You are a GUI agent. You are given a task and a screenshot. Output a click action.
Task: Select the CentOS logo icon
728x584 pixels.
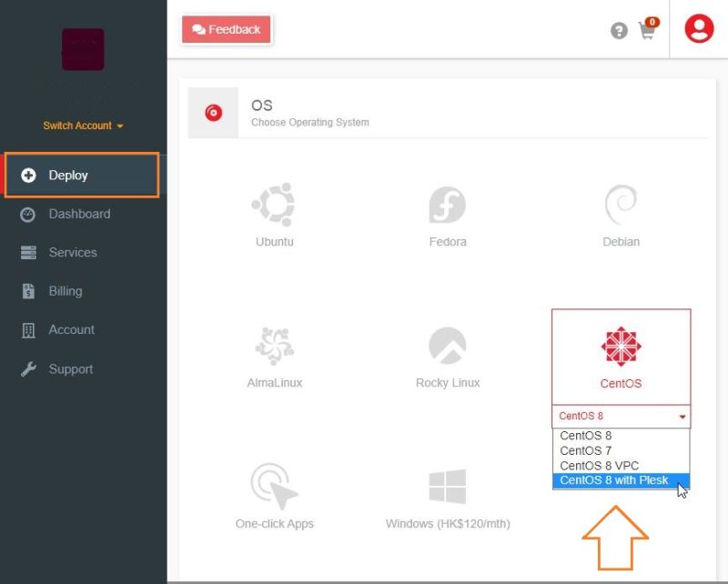tap(621, 347)
